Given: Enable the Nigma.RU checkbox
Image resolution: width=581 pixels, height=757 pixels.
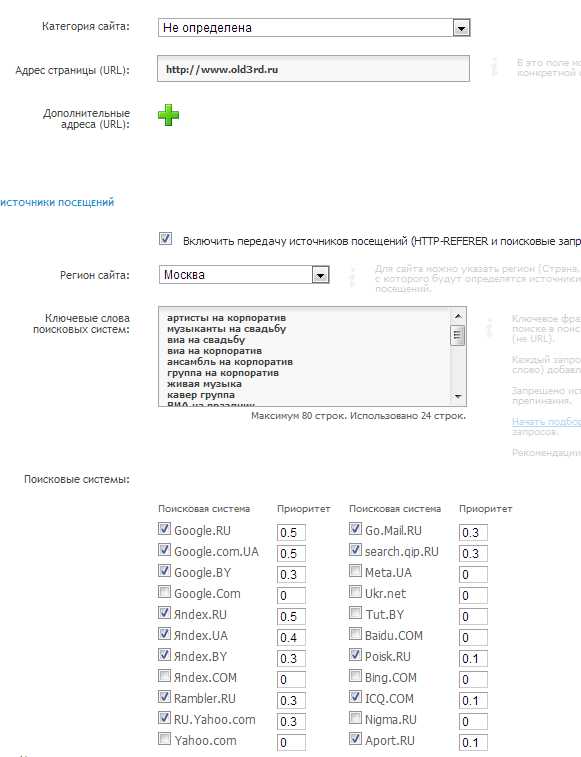Looking at the screenshot, I should pyautogui.click(x=355, y=718).
